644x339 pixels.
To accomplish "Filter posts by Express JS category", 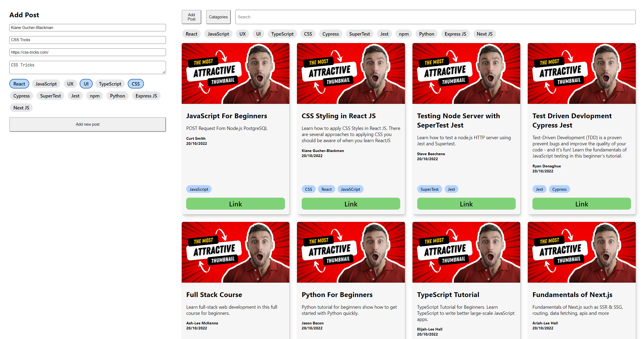I will pyautogui.click(x=455, y=34).
